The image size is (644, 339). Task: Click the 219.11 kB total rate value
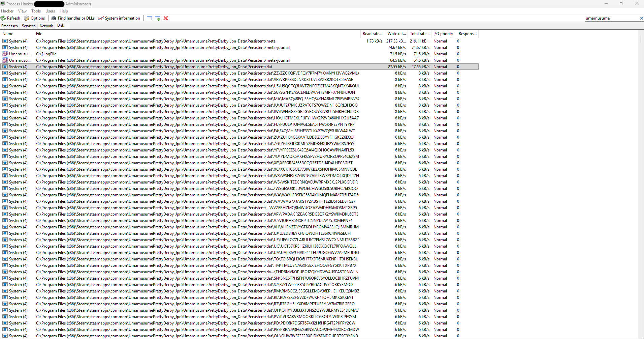420,41
